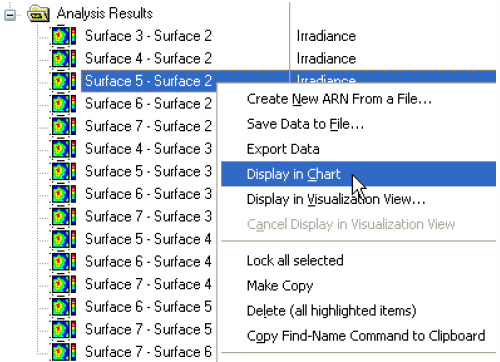
Task: Select Surface 6 - Surface 5 tree item
Action: pyautogui.click(x=148, y=307)
